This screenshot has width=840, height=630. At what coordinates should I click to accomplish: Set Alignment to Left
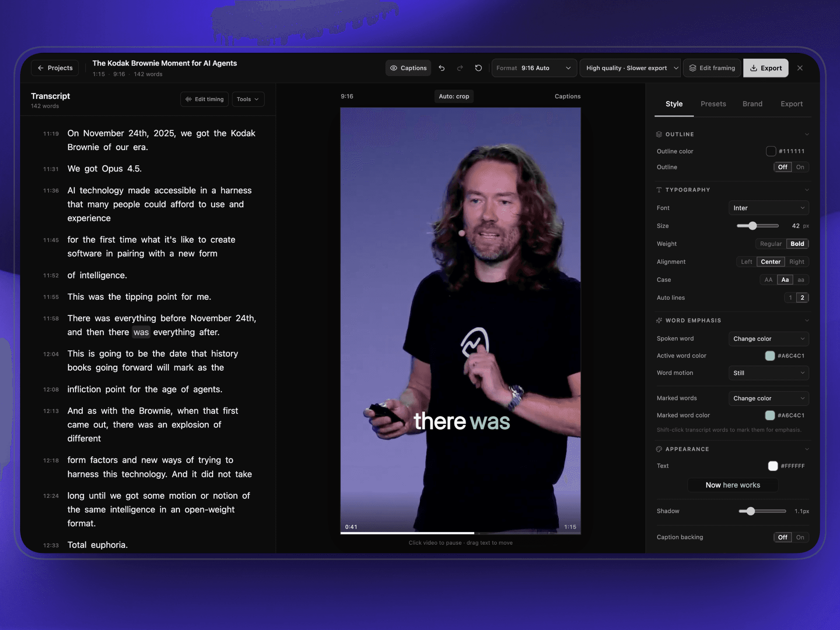(746, 262)
